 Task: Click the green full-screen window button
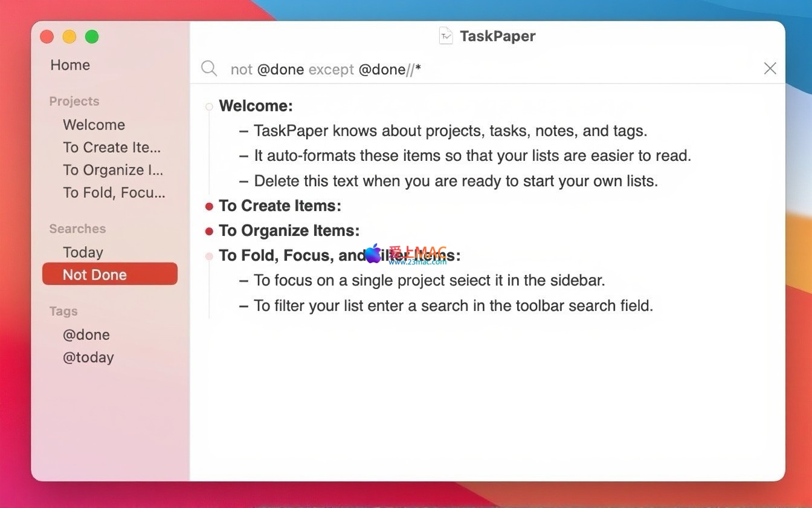92,37
